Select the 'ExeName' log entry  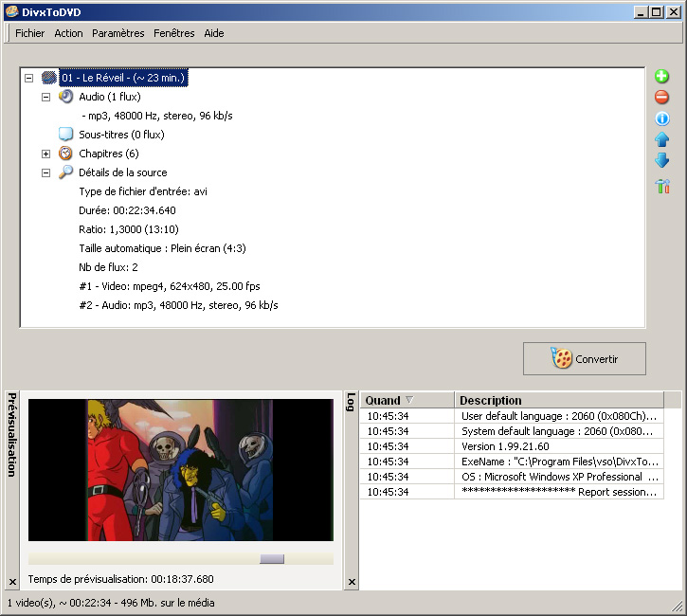tap(512, 462)
